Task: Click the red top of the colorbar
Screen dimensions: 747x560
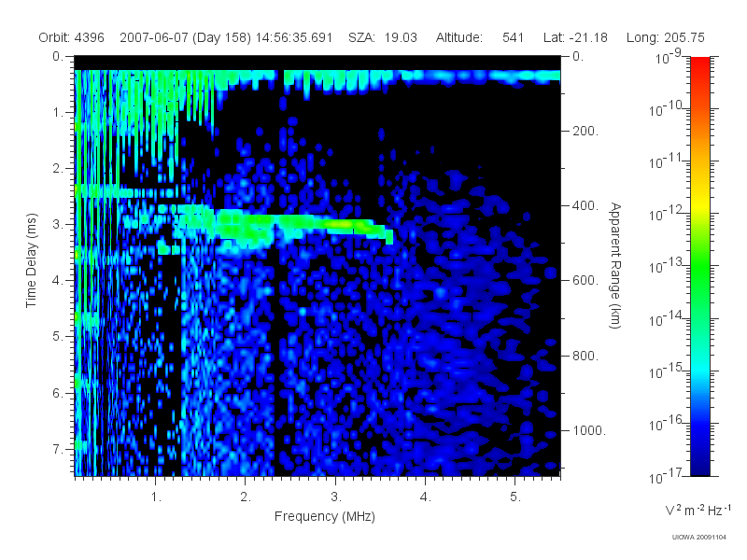Action: point(700,66)
